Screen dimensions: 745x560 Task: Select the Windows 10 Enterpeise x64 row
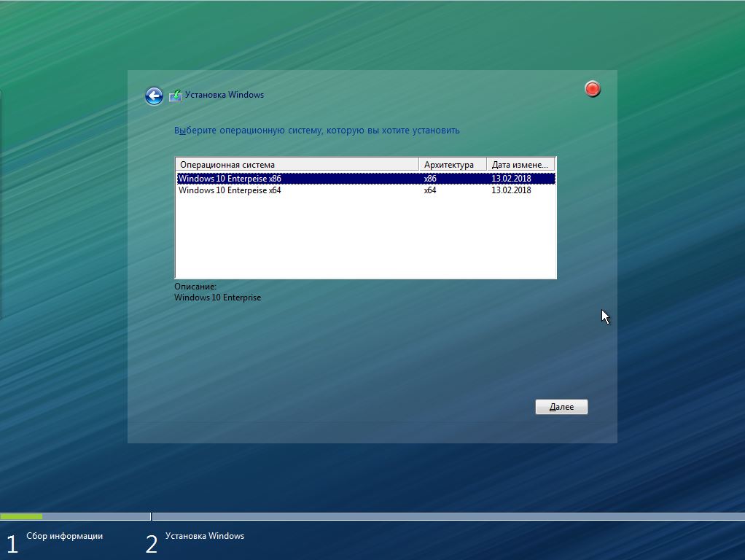tap(366, 190)
